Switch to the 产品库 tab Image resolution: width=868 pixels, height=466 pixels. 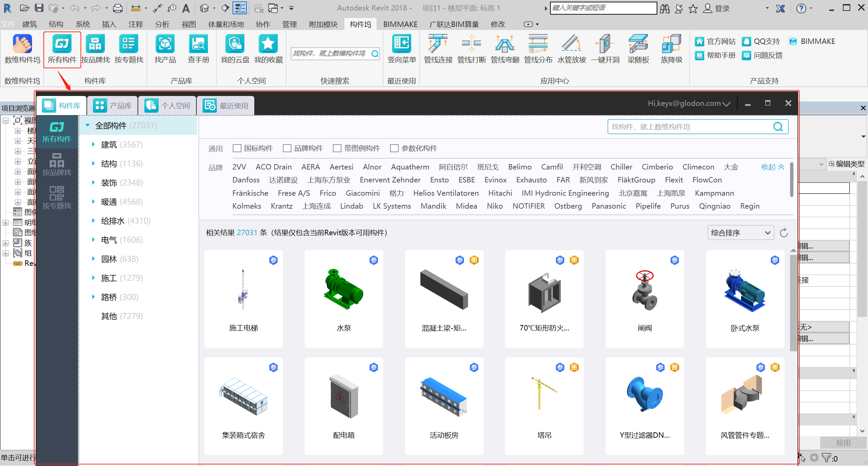(112, 106)
